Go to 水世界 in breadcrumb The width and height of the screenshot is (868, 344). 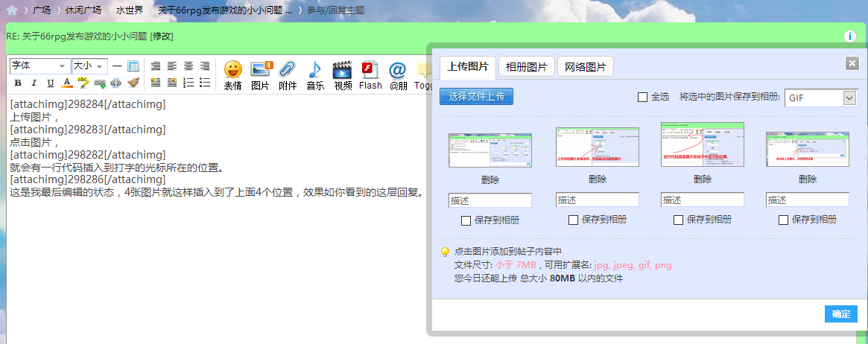pyautogui.click(x=130, y=10)
